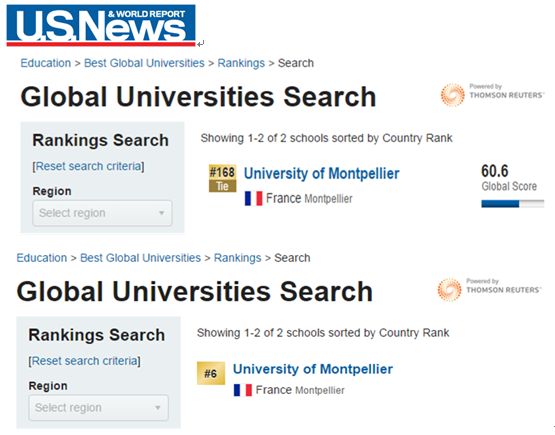
Task: Click the U.S. News & World Report logo
Action: point(101,25)
